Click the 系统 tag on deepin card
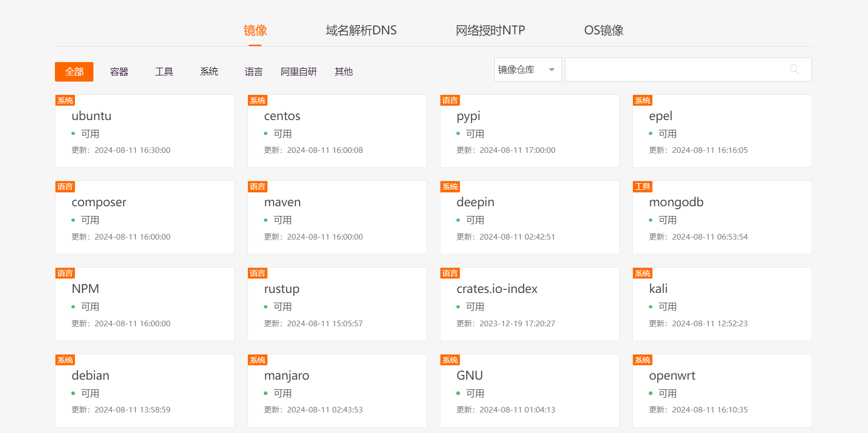 click(450, 187)
